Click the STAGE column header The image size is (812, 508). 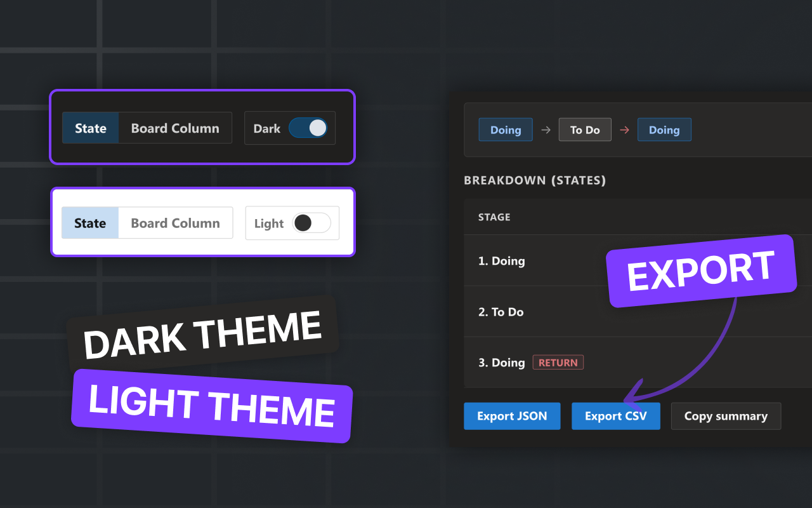click(x=494, y=217)
